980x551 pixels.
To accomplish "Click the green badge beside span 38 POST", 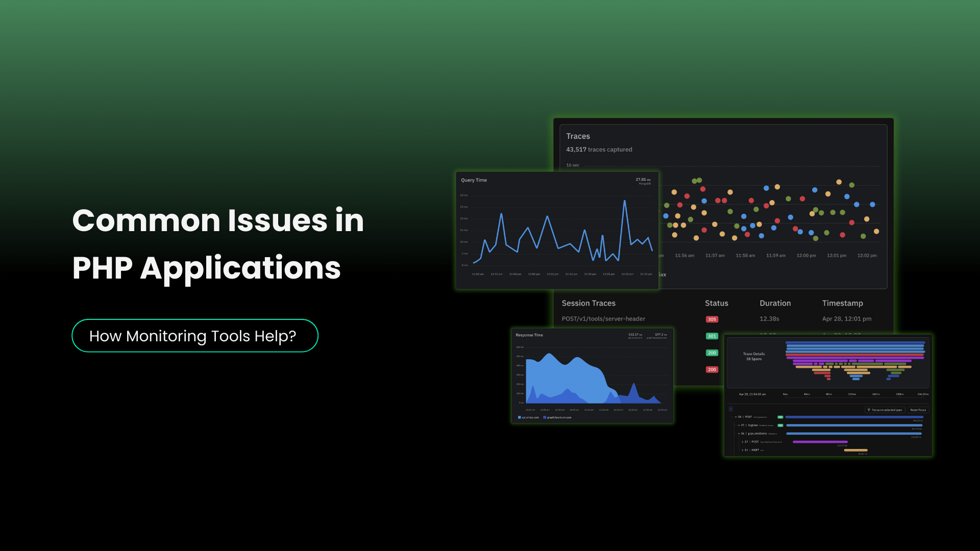I will click(x=780, y=417).
